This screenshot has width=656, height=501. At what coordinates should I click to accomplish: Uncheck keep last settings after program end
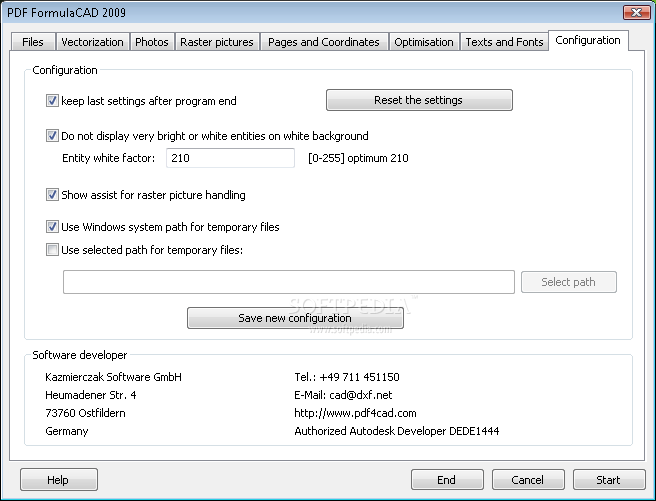pos(52,101)
